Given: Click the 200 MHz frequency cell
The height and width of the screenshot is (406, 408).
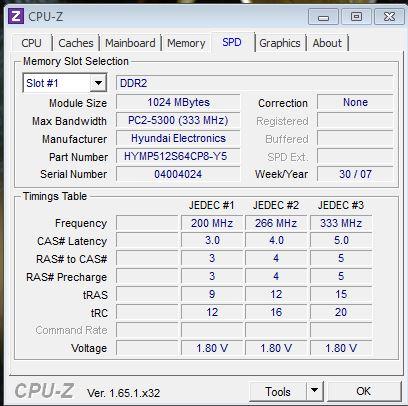Looking at the screenshot, I should point(212,223).
